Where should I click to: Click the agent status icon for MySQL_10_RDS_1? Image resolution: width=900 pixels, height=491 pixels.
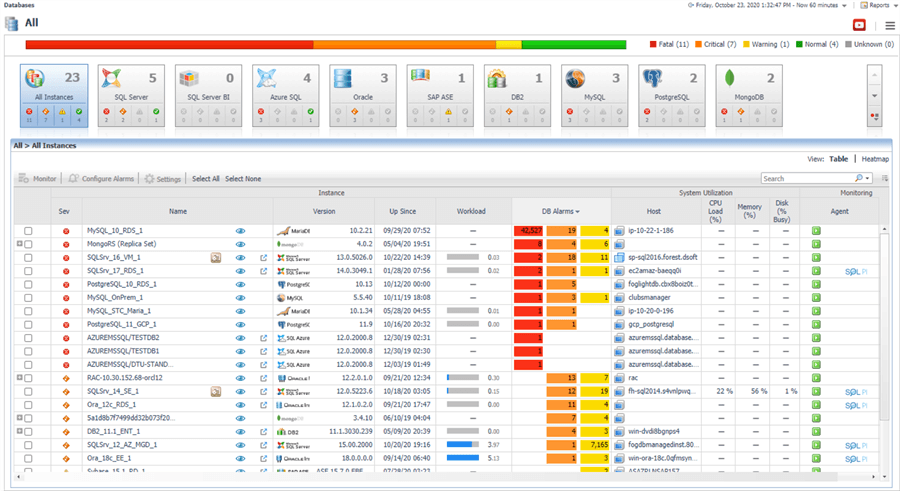point(816,231)
